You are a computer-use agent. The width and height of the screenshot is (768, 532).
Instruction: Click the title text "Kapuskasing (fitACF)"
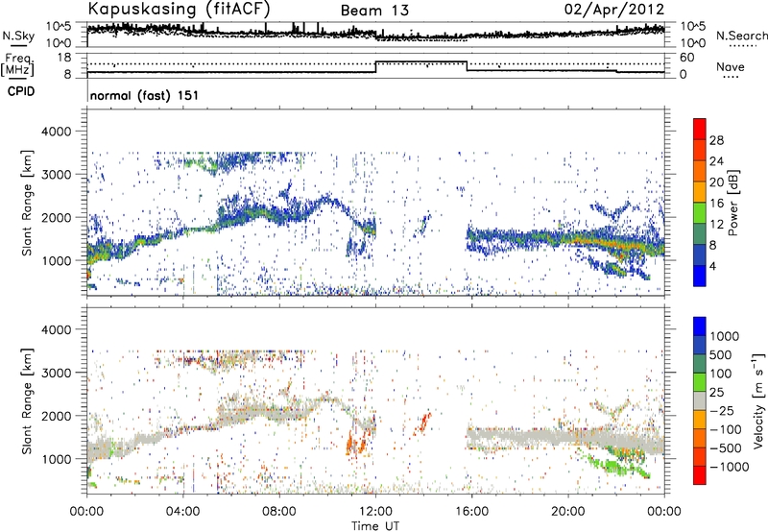[180, 9]
